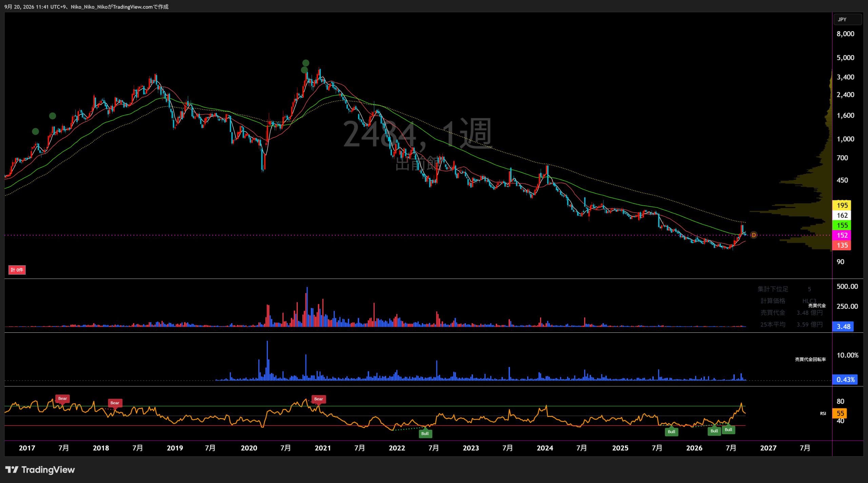Click the Bear marker near early 2018
868x483 pixels.
point(115,403)
